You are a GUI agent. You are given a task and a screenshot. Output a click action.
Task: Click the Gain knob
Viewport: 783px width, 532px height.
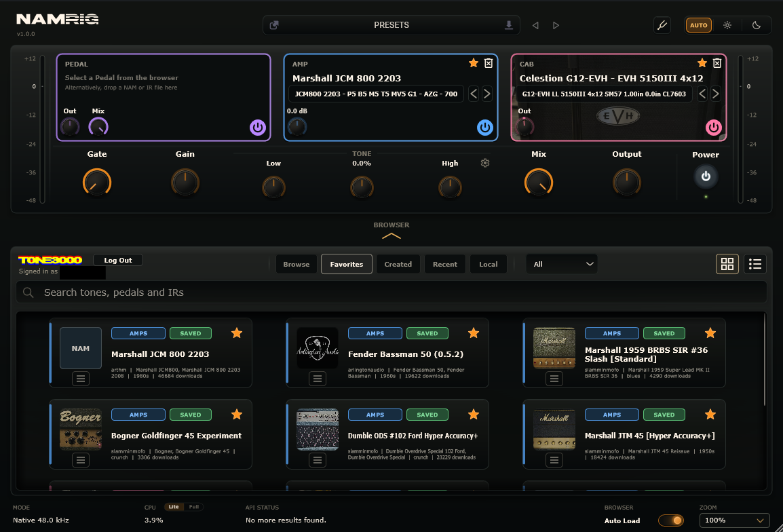click(x=185, y=183)
